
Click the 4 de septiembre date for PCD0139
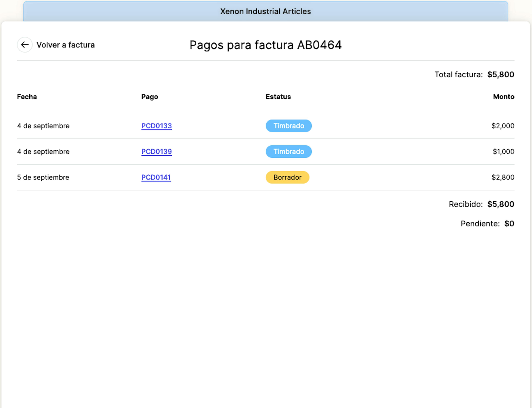(43, 152)
